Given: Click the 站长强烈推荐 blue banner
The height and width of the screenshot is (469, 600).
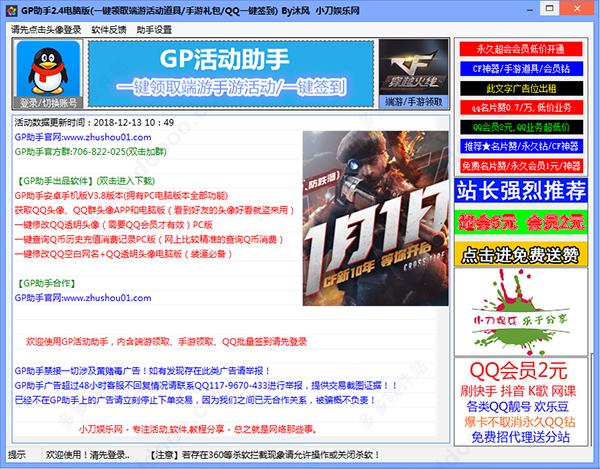Looking at the screenshot, I should 521,190.
